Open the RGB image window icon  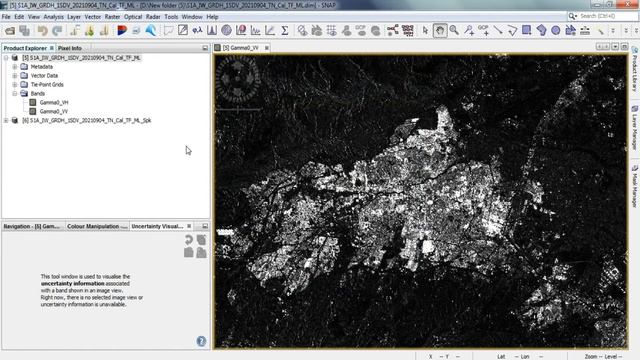122,31
